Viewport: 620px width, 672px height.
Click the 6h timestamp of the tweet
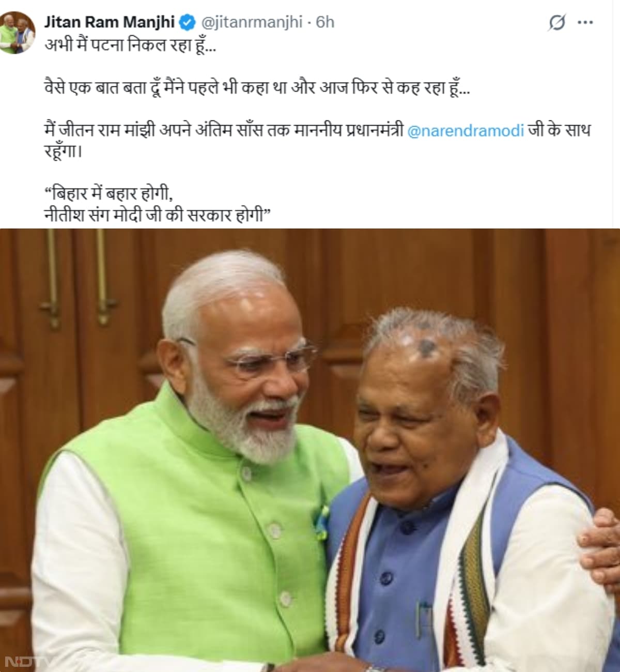[325, 22]
